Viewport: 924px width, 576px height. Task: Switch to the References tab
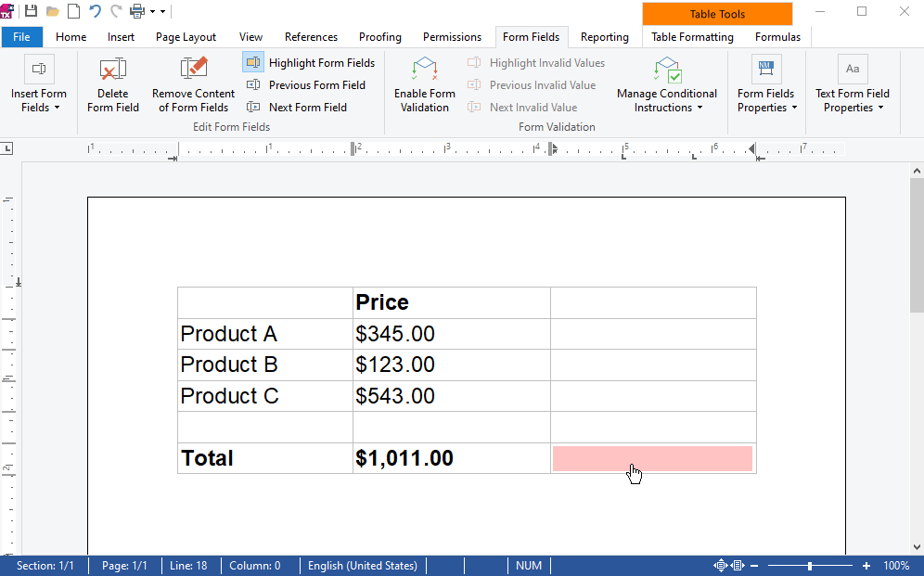[311, 36]
